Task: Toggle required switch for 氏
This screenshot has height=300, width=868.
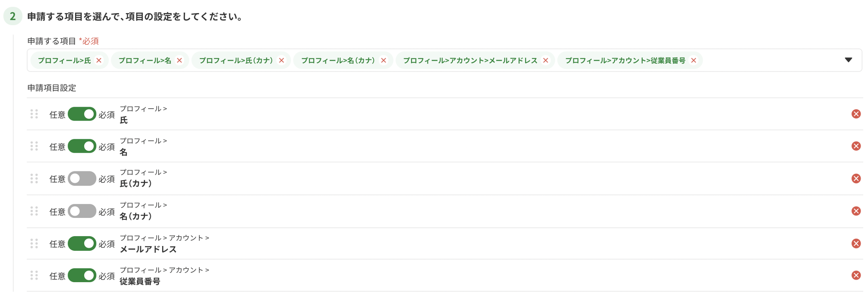Action: [82, 114]
